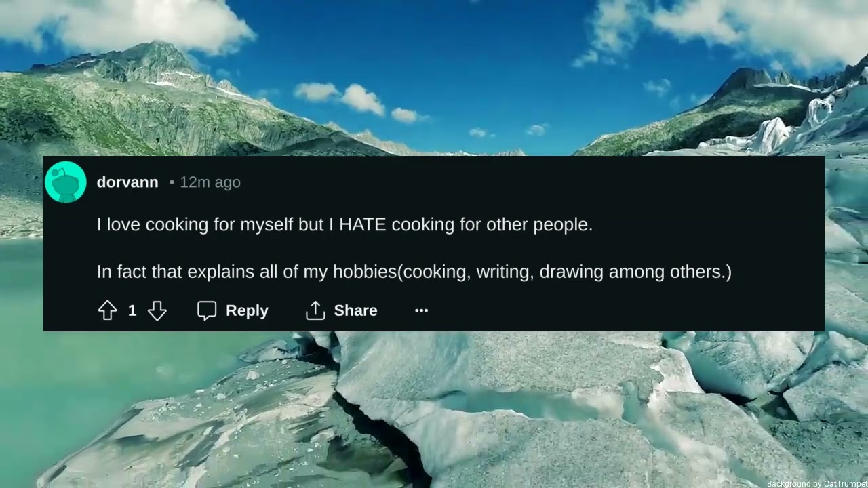Screen dimensions: 868x488
Task: Click the Background by CatTrumpet watermark
Action: pyautogui.click(x=817, y=483)
